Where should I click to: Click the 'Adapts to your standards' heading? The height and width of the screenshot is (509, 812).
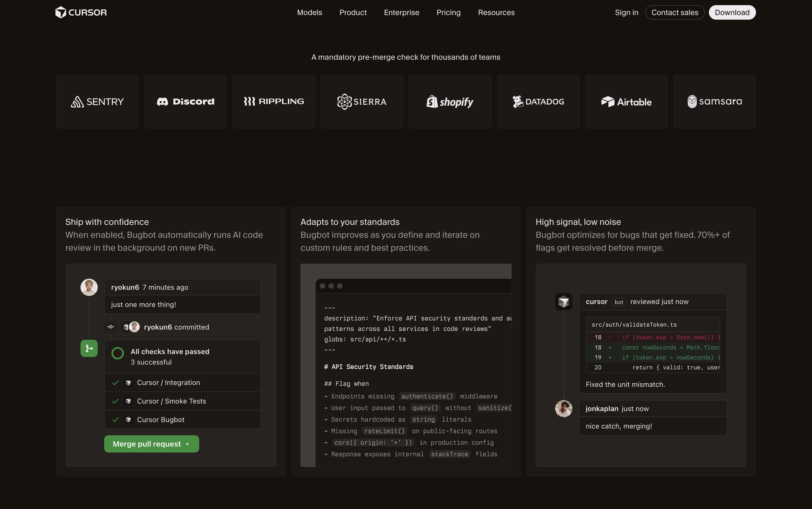click(350, 222)
